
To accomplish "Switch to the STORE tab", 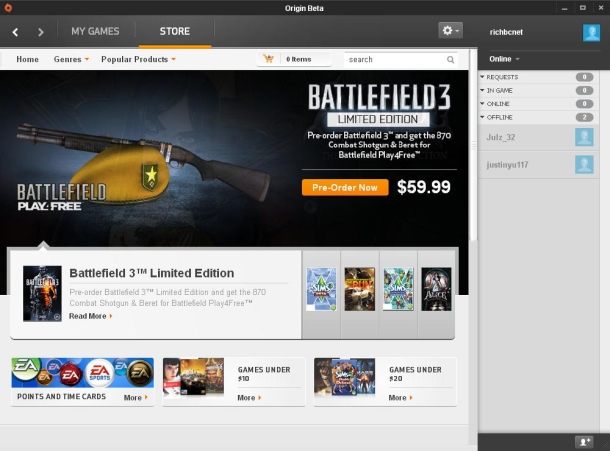I will coord(175,32).
